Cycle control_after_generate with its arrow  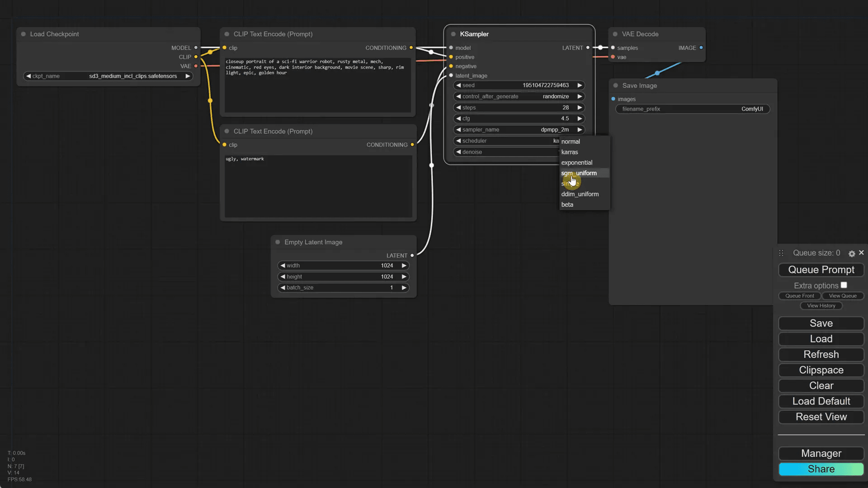(x=580, y=96)
